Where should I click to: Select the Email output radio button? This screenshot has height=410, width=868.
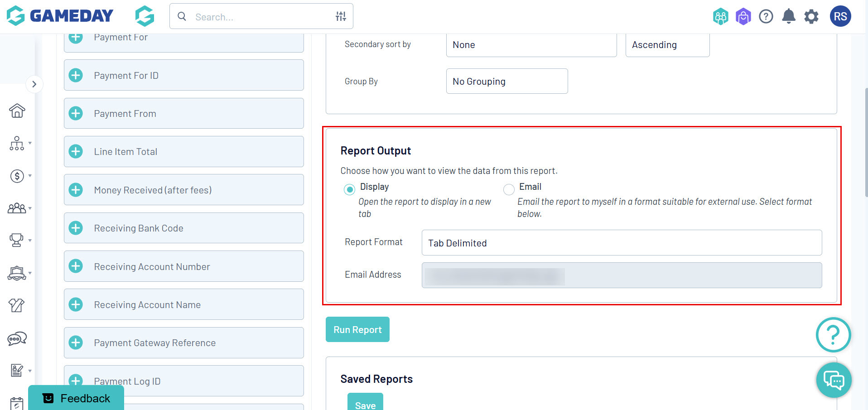point(509,189)
